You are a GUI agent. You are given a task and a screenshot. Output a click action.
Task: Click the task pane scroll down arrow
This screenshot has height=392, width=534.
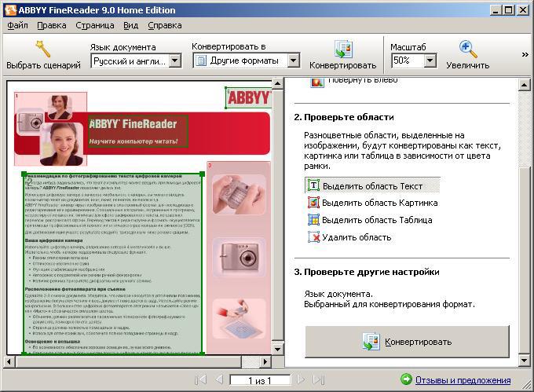pyautogui.click(x=524, y=360)
